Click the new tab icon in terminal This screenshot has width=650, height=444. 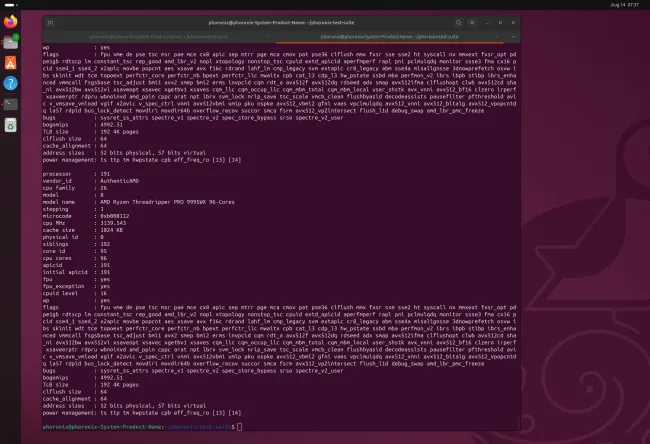point(52,22)
